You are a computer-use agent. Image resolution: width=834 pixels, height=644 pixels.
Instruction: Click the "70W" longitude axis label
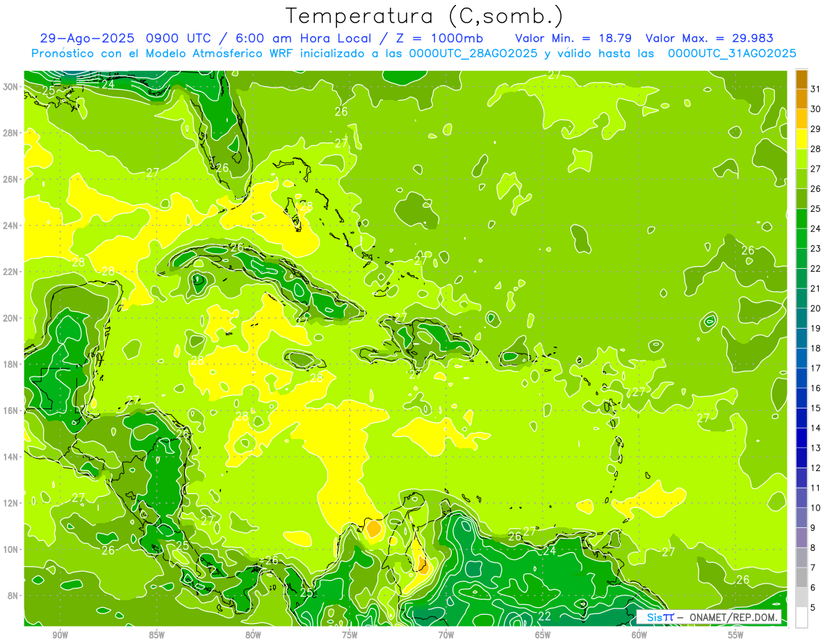[x=446, y=635]
